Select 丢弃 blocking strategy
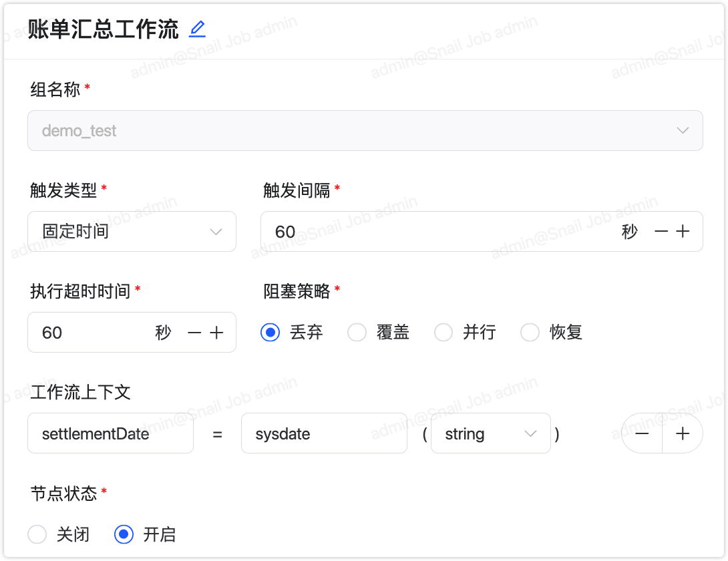The image size is (728, 561). [270, 333]
